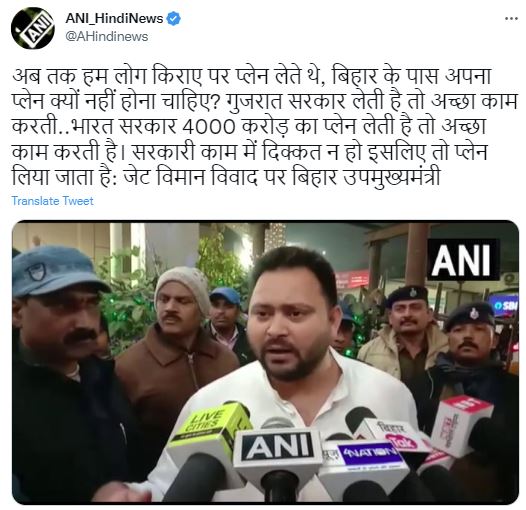
Task: Click the ANI-branded microphone cube
Action: 277,448
